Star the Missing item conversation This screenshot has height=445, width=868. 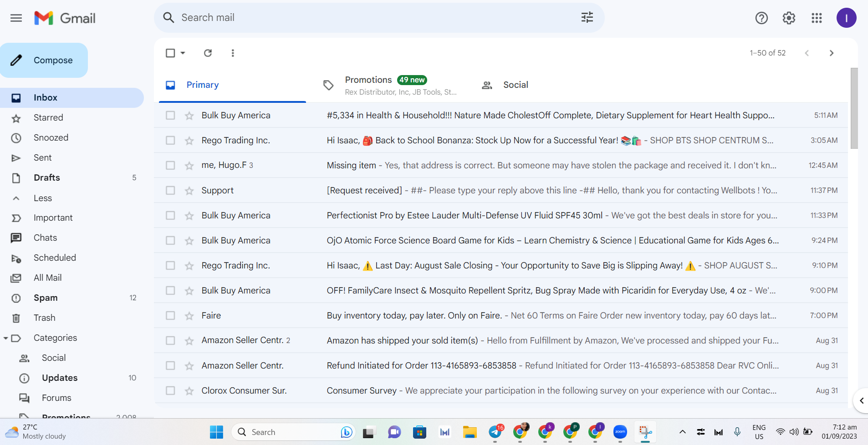[x=189, y=166]
